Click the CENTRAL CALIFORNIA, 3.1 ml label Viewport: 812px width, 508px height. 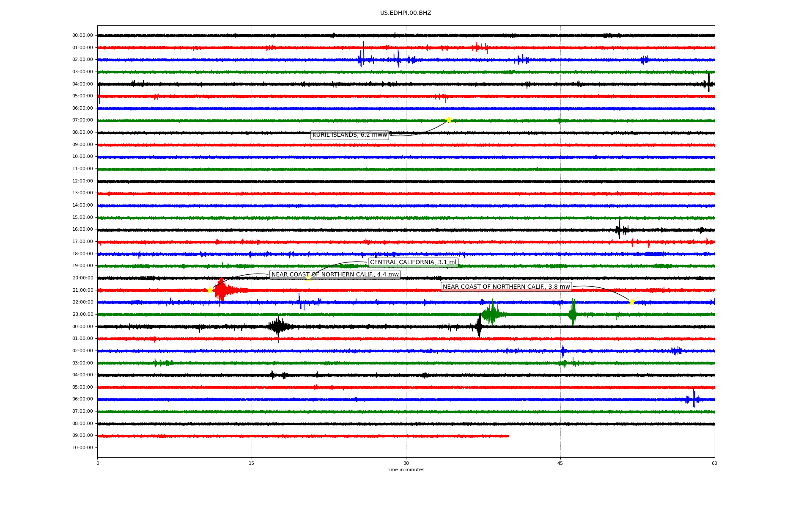pos(413,262)
